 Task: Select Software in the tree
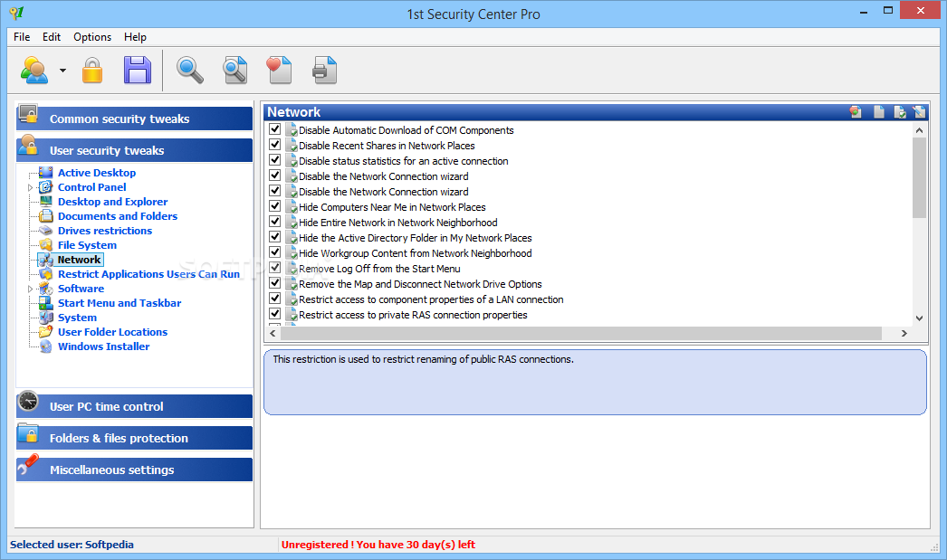pos(81,289)
